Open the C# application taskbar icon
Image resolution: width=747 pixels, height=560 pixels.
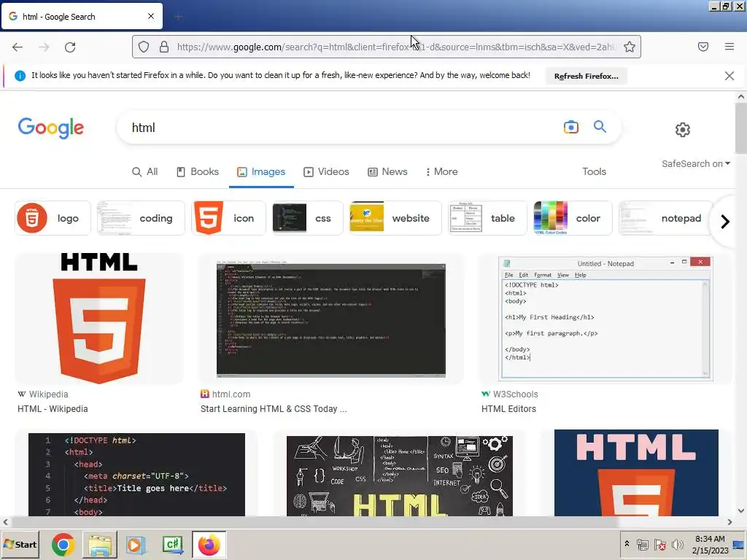[172, 544]
